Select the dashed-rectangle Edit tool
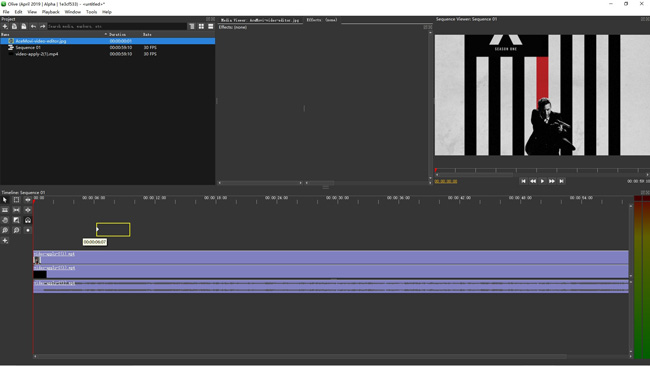650x366 pixels. [x=16, y=200]
